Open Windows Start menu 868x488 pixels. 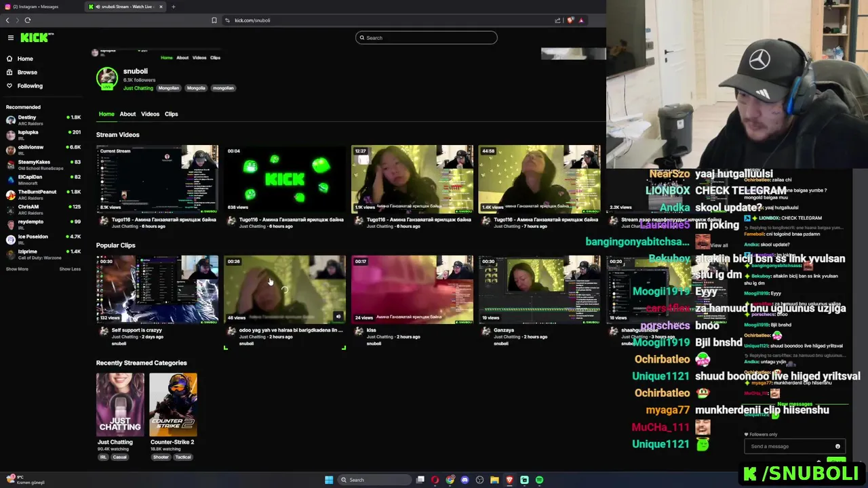click(x=329, y=480)
